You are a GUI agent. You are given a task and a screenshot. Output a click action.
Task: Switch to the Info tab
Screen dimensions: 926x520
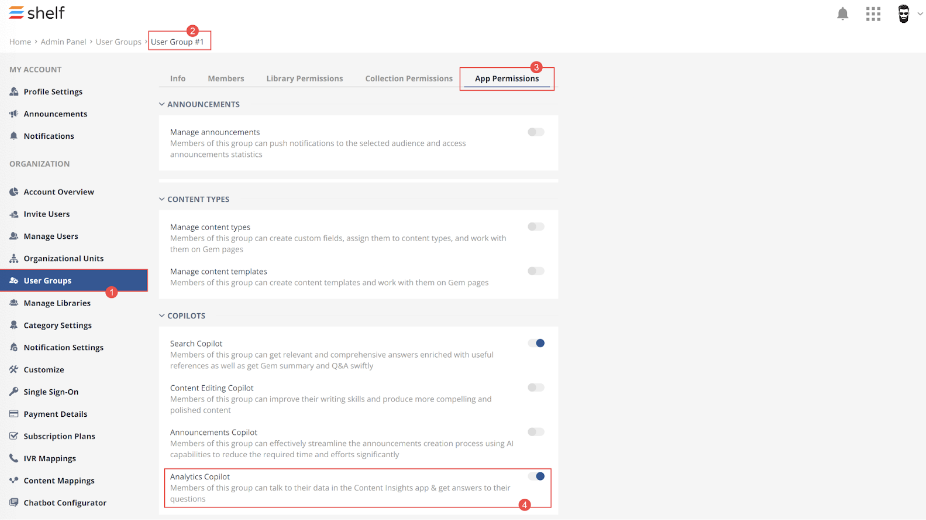click(178, 79)
